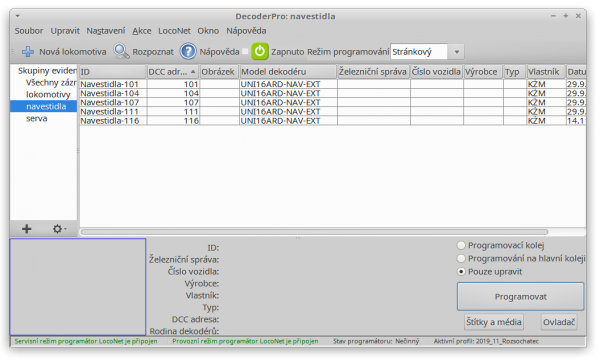Click the window menu arrow in the title bar

pyautogui.click(x=18, y=16)
